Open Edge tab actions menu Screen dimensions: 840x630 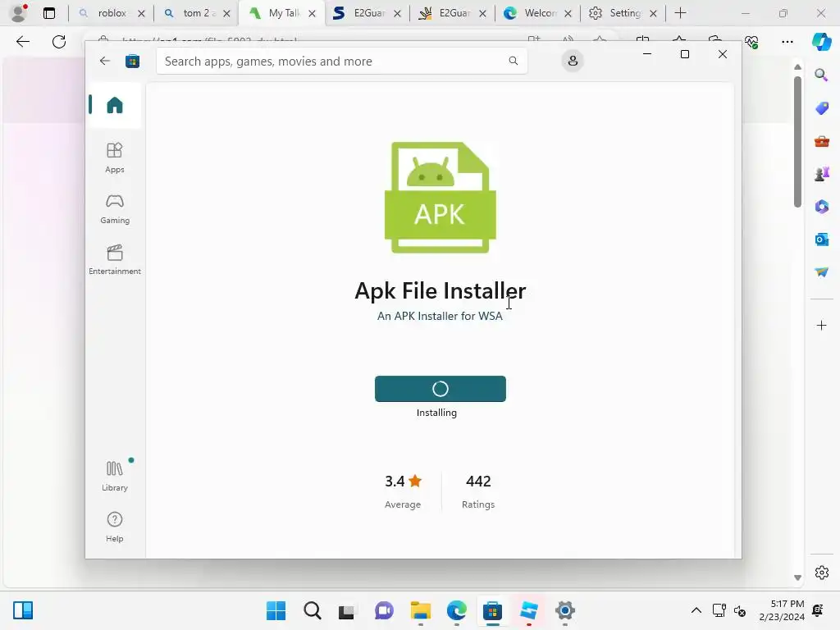point(49,13)
